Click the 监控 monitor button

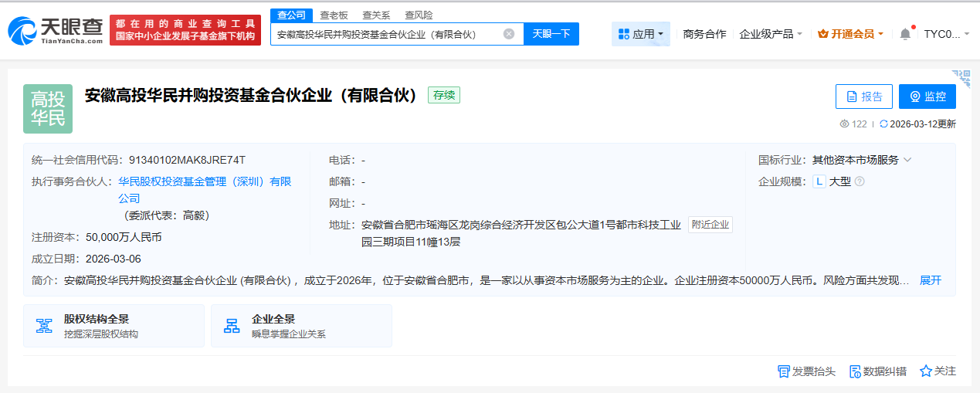pyautogui.click(x=927, y=97)
